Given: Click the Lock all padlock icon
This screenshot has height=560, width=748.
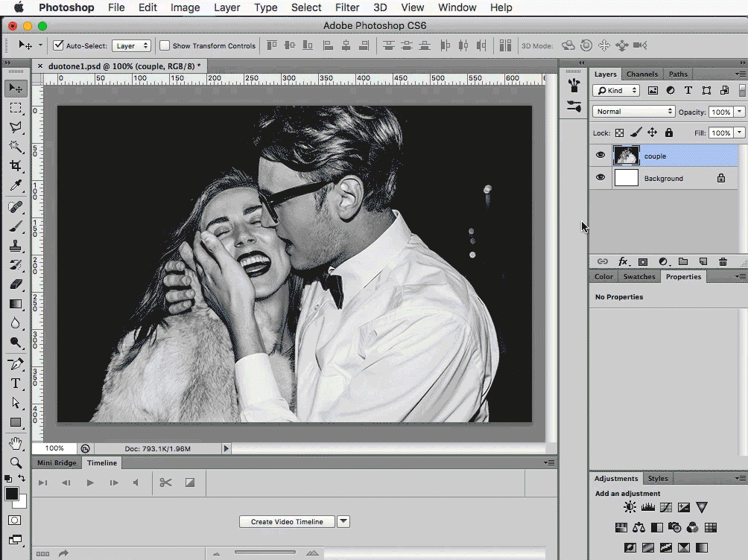Looking at the screenshot, I should 668,133.
